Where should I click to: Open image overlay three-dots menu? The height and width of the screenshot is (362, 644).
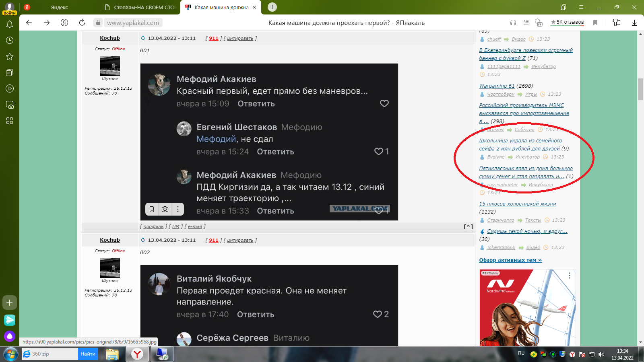[x=178, y=209]
